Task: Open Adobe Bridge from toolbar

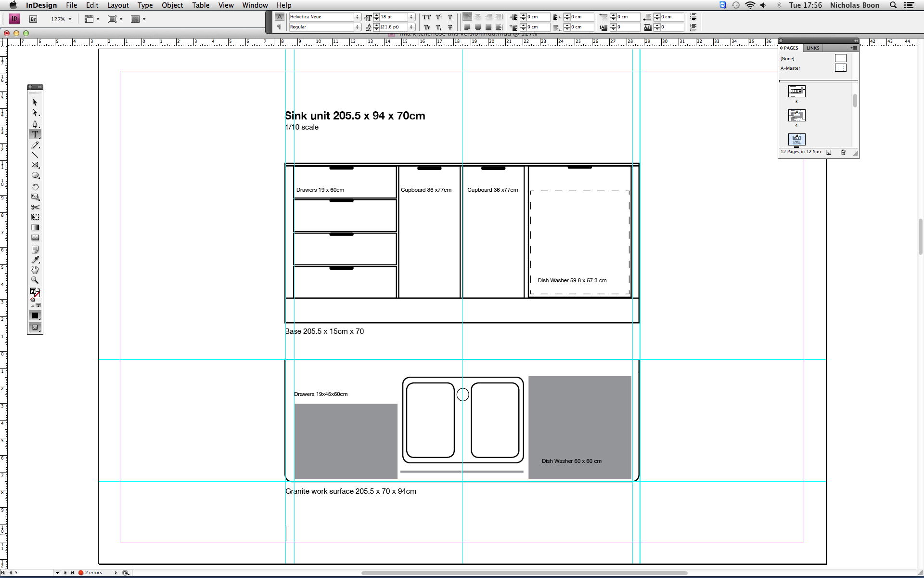Action: click(33, 19)
